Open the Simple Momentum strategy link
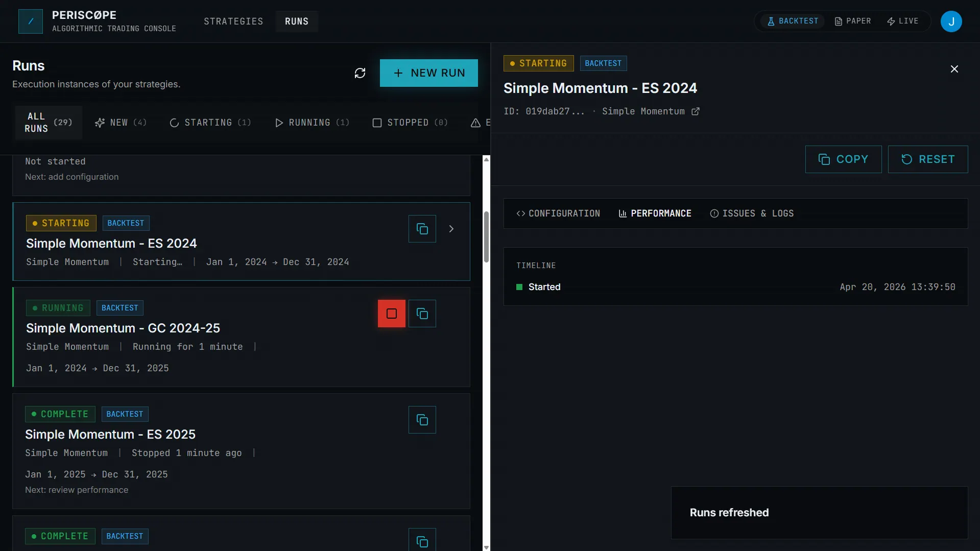The width and height of the screenshot is (980, 551). point(643,111)
